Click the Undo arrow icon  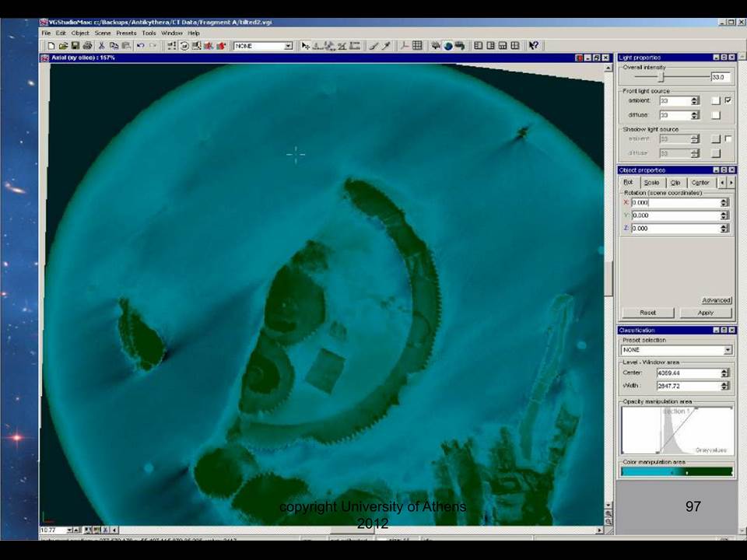[x=141, y=46]
